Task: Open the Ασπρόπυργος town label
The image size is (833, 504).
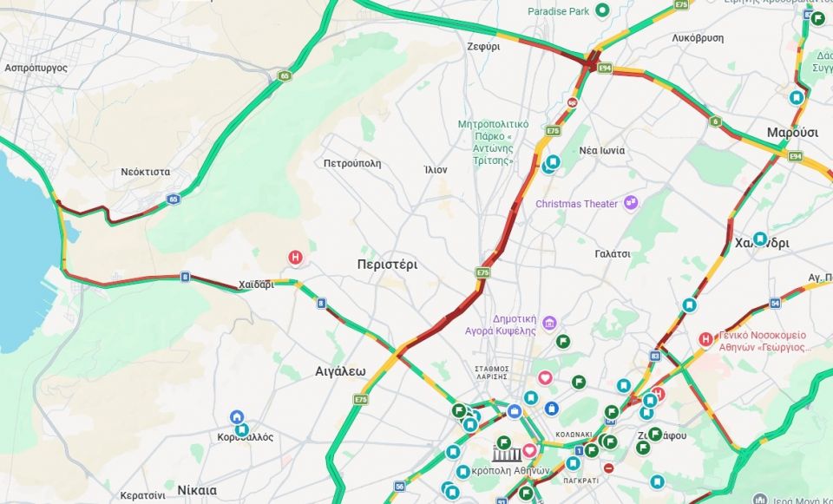Action: pyautogui.click(x=36, y=68)
